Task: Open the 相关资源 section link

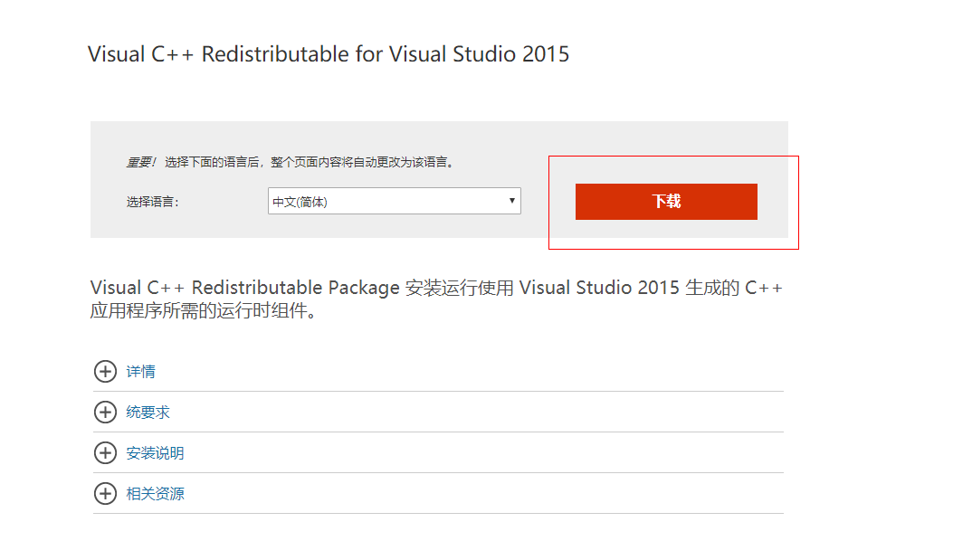Action: click(x=156, y=494)
